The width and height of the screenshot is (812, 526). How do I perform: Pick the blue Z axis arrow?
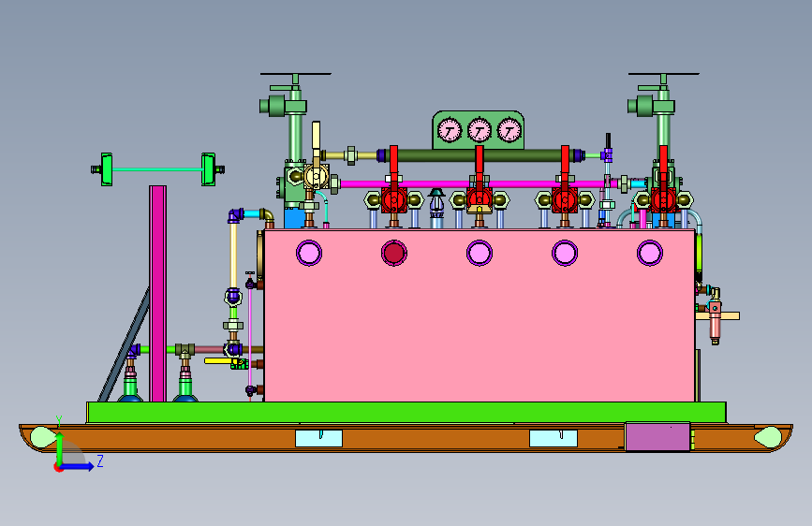[x=78, y=466]
